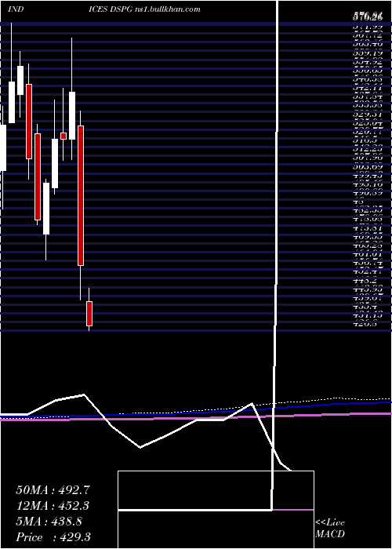Click the <<Live MACD label

click(330, 528)
